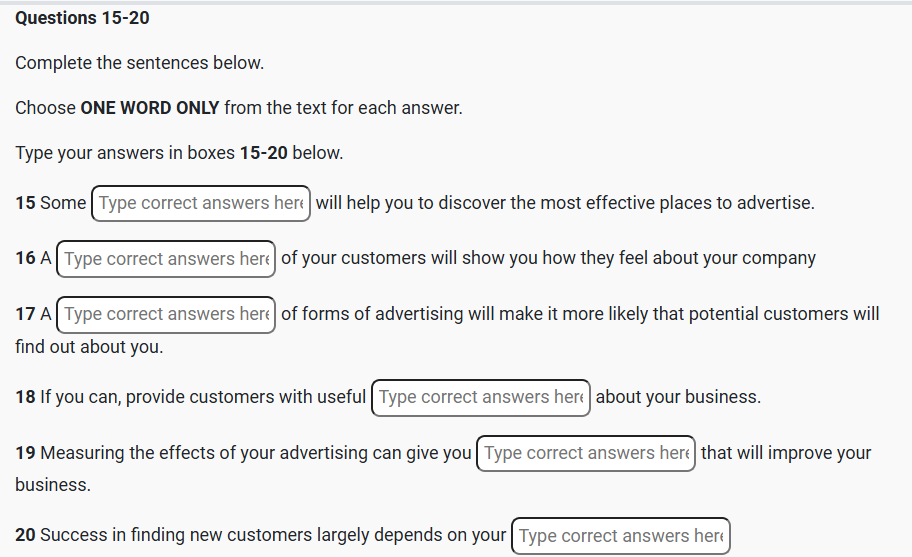Click the bold number 20 label
The image size is (912, 557).
(25, 535)
